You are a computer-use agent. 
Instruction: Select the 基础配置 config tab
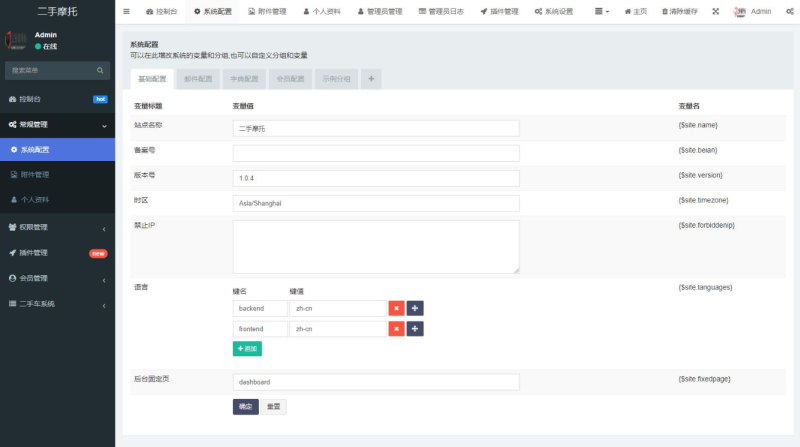(152, 79)
